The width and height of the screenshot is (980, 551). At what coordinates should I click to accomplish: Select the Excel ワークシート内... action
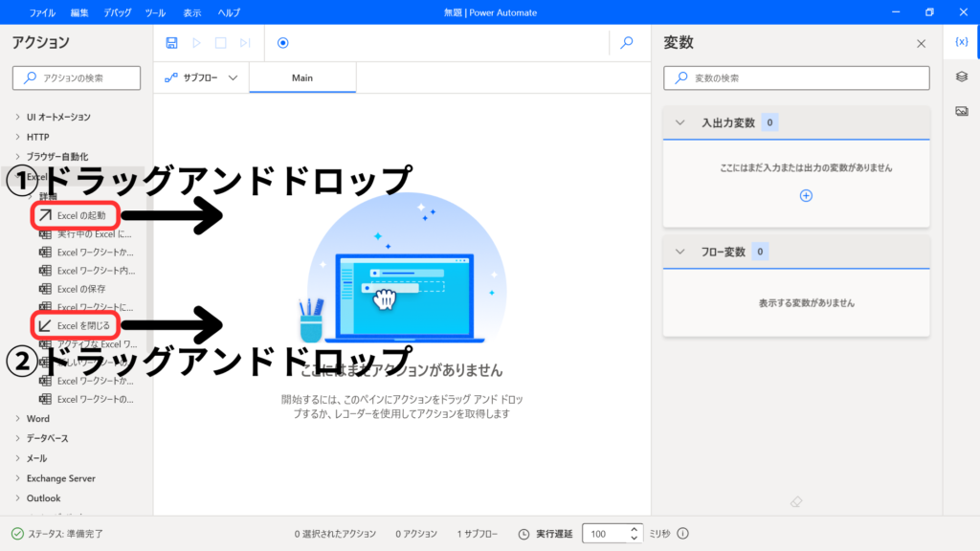(87, 271)
